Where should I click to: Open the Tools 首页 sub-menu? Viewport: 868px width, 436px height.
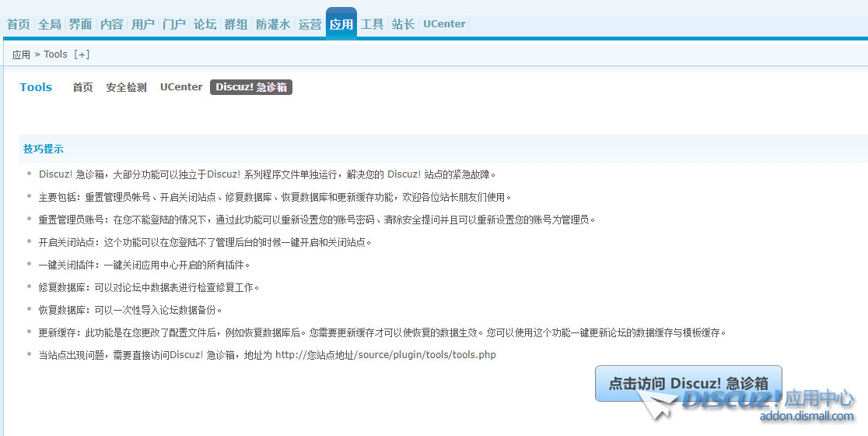point(82,87)
